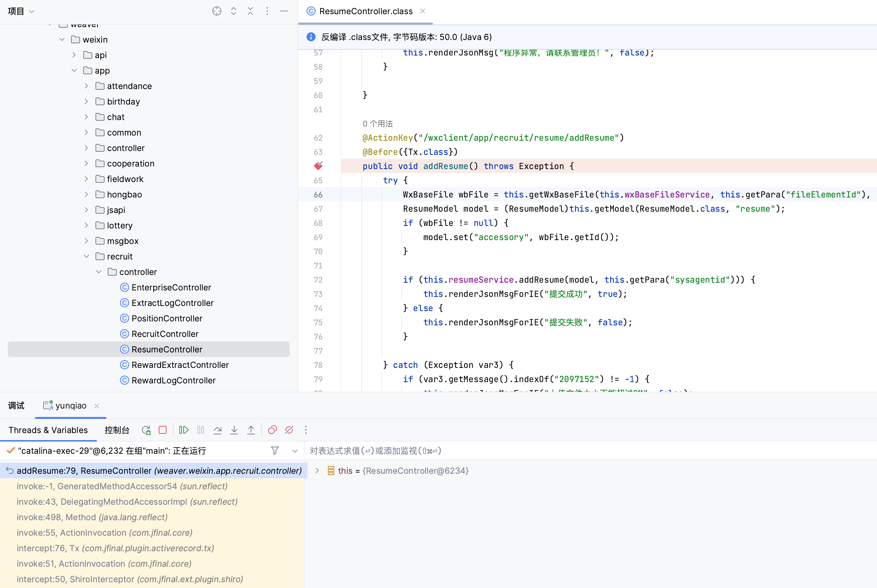This screenshot has width=877, height=588.
Task: Collapse the recruit folder
Action: (86, 257)
